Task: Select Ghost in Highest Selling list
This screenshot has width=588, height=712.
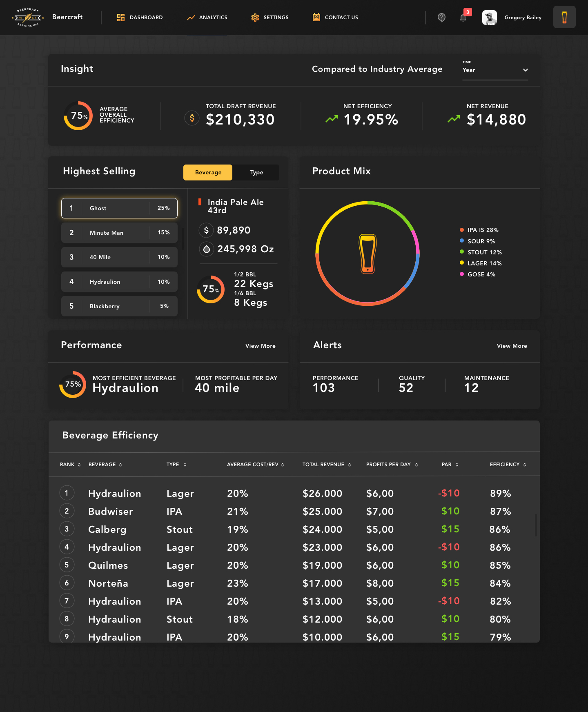Action: coord(119,208)
